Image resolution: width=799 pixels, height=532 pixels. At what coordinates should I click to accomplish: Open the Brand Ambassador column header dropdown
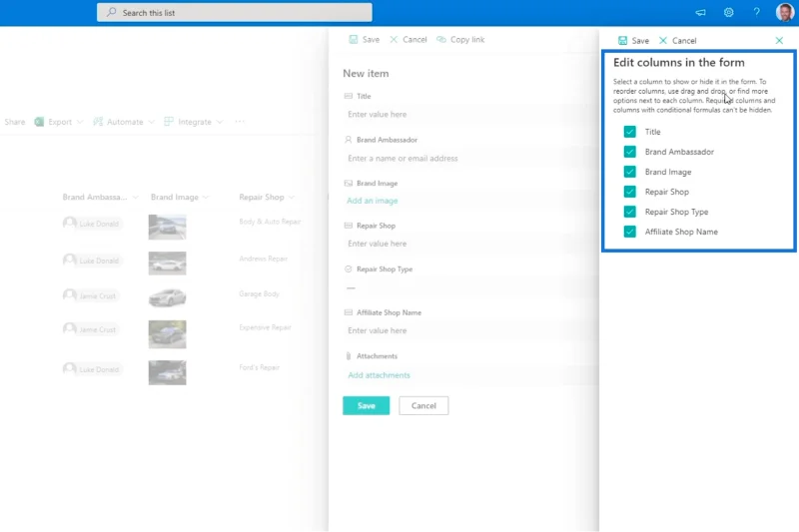coord(135,197)
